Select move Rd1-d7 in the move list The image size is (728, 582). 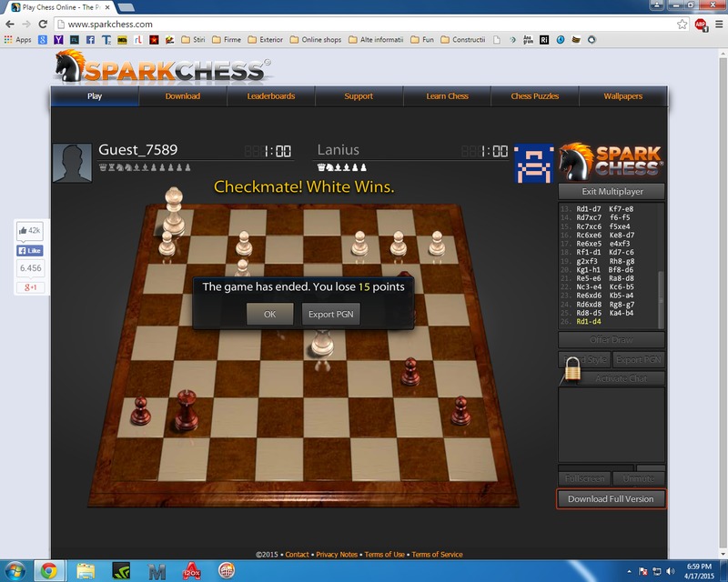pyautogui.click(x=588, y=209)
